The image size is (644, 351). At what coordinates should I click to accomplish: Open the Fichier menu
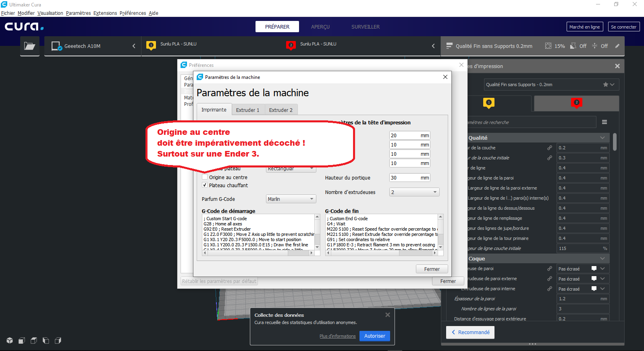8,13
